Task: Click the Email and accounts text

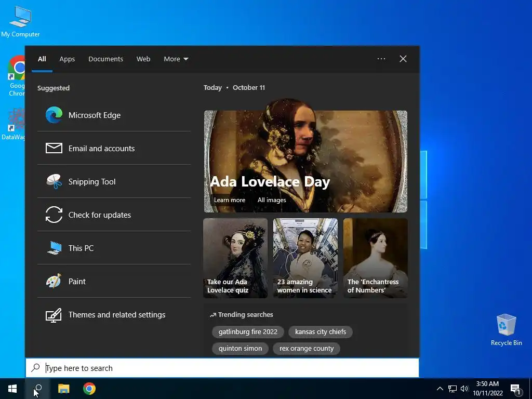Action: [x=101, y=148]
